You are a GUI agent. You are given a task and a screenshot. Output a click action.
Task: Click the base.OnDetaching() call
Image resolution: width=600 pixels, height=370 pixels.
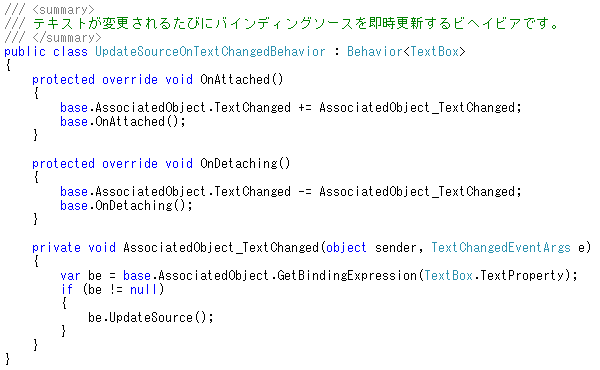[126, 206]
